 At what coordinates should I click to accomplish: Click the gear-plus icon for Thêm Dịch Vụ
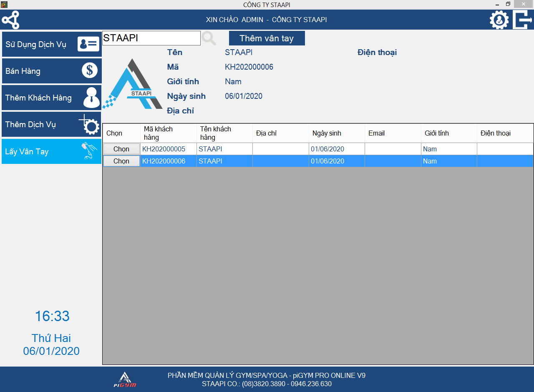(89, 124)
